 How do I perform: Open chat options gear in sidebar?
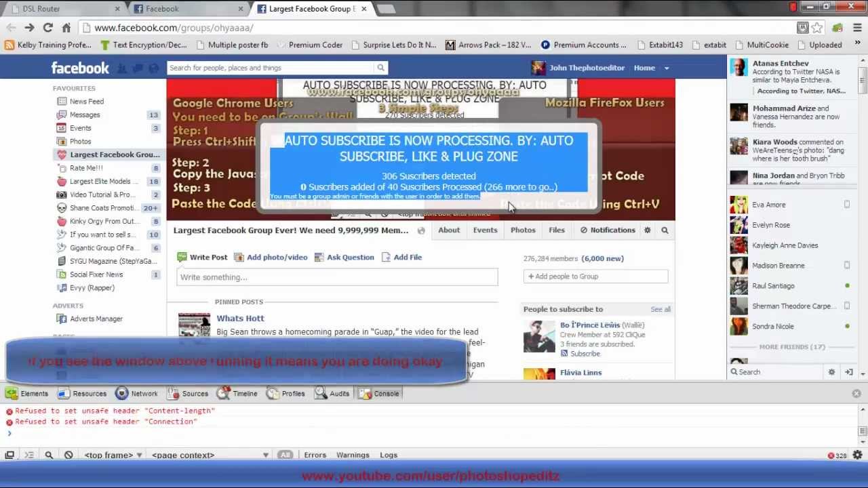tap(831, 372)
